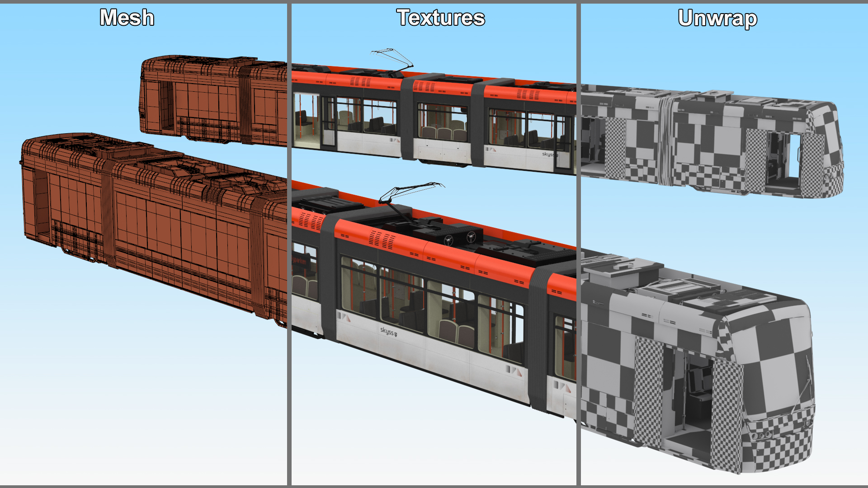Click the Mesh heading label
Image resolution: width=868 pixels, height=488 pixels.
[127, 18]
